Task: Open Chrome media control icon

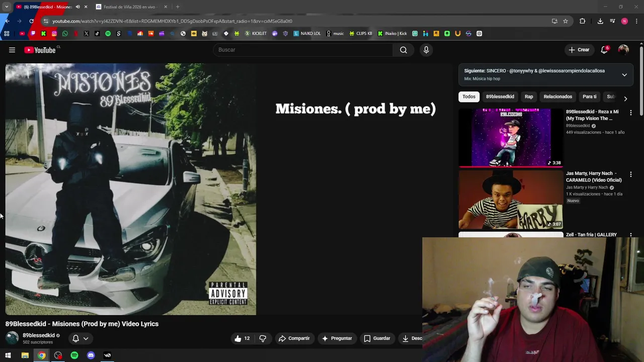Action: [x=612, y=21]
